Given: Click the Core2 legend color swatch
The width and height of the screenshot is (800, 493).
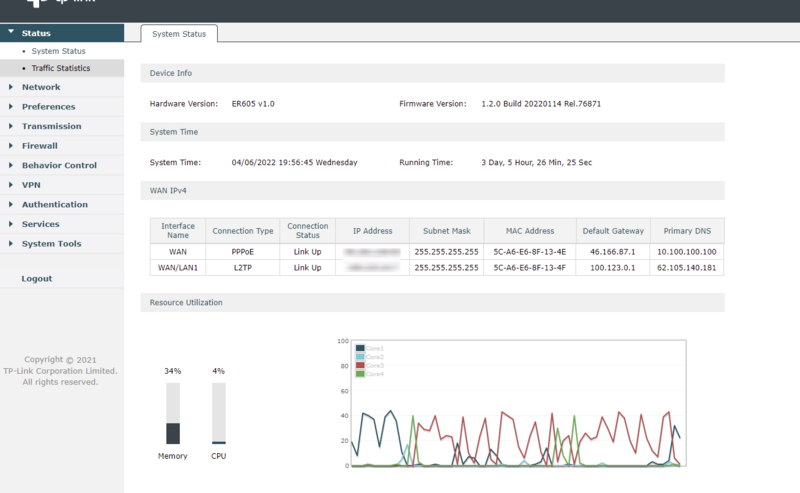Looking at the screenshot, I should pyautogui.click(x=360, y=357).
